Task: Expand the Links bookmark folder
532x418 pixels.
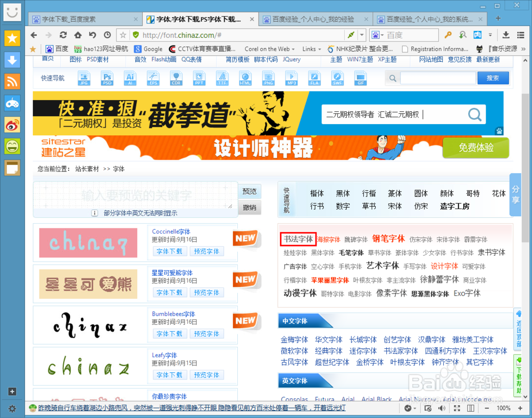Action: click(311, 49)
